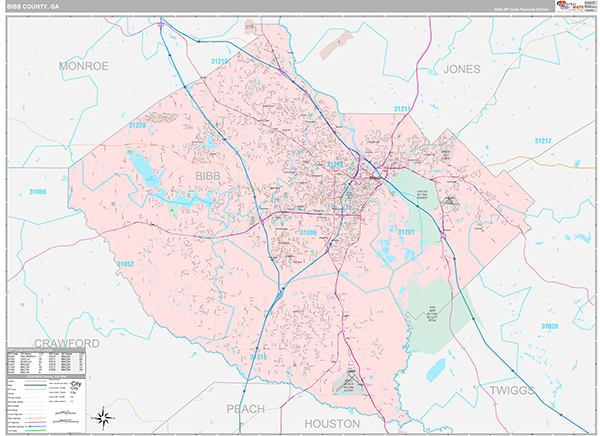Select ZIP code label 31206

308,233
